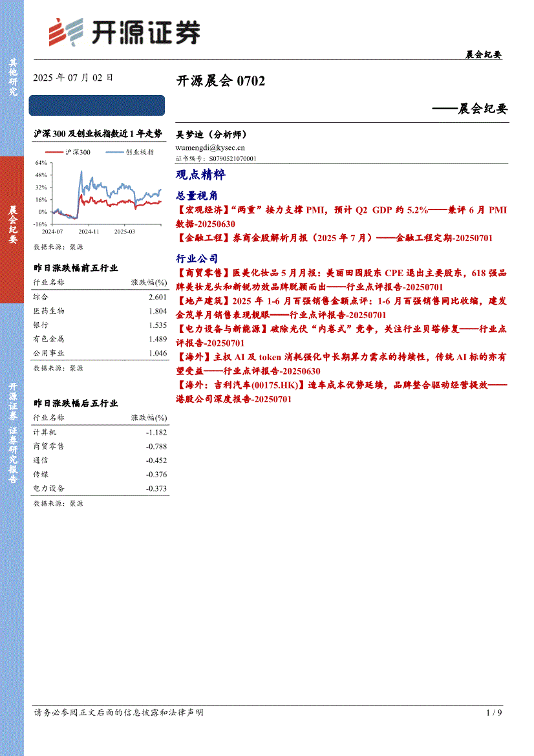Select the 医药生物 industry row
The width and height of the screenshot is (534, 756).
pos(100,311)
